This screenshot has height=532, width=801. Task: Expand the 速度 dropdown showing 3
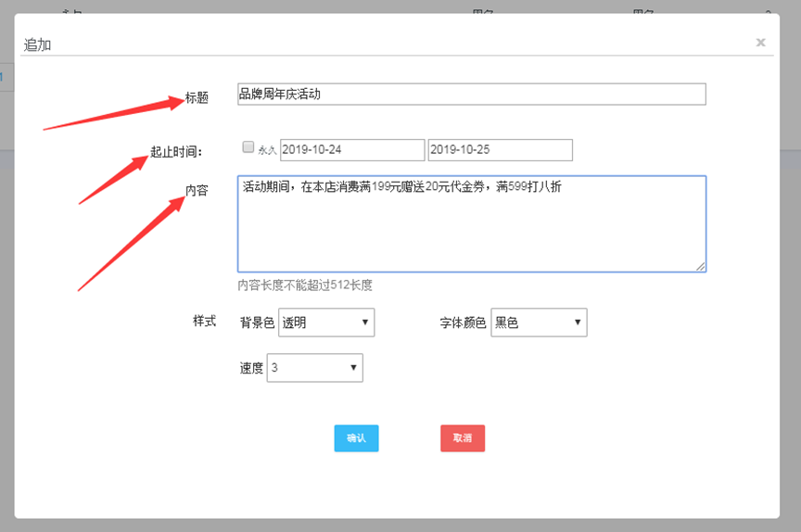(x=314, y=368)
